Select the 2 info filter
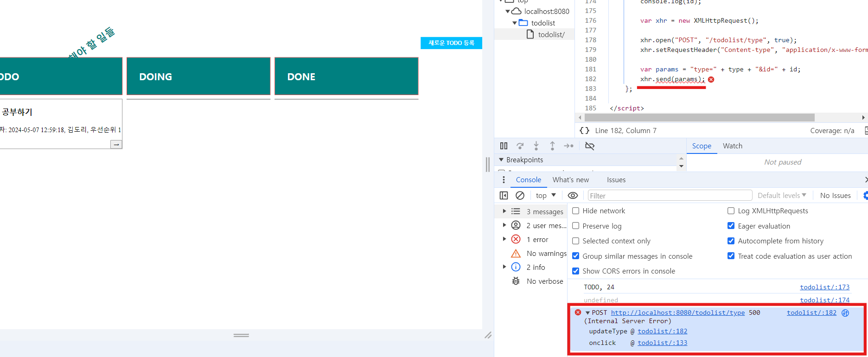 [528, 268]
